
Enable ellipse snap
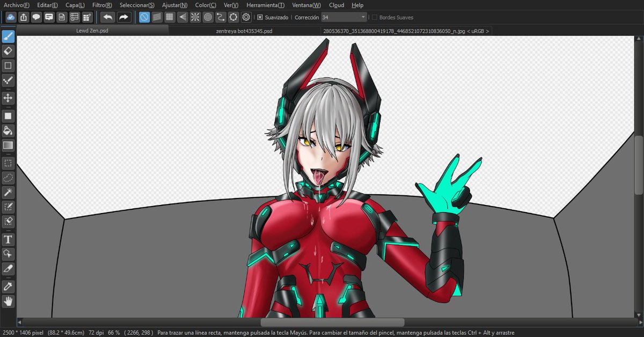pos(233,17)
